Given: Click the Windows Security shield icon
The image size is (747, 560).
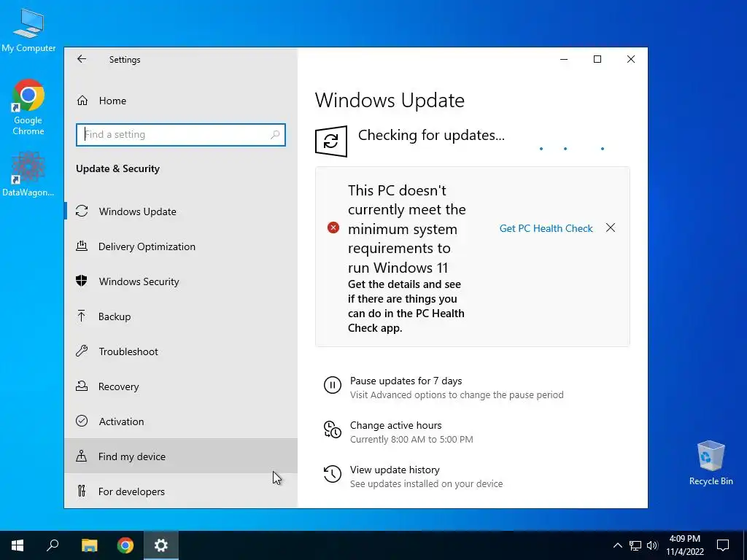Looking at the screenshot, I should (x=82, y=281).
